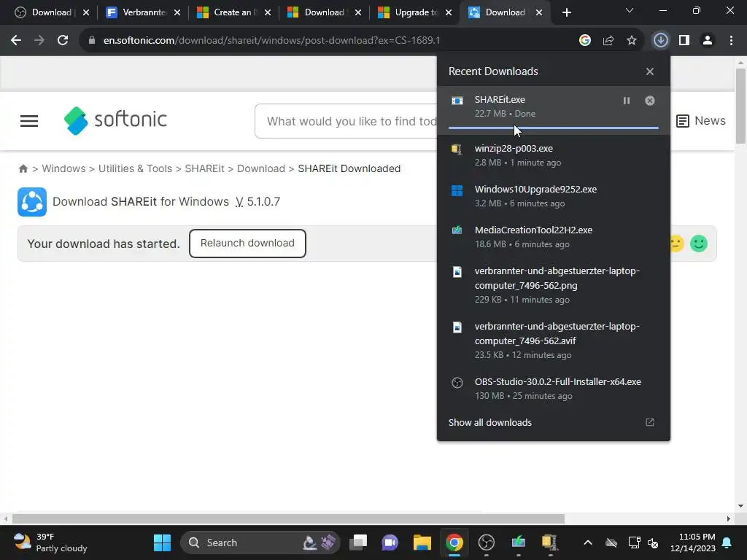Reload the current page
The width and height of the screenshot is (747, 560).
[x=63, y=41]
